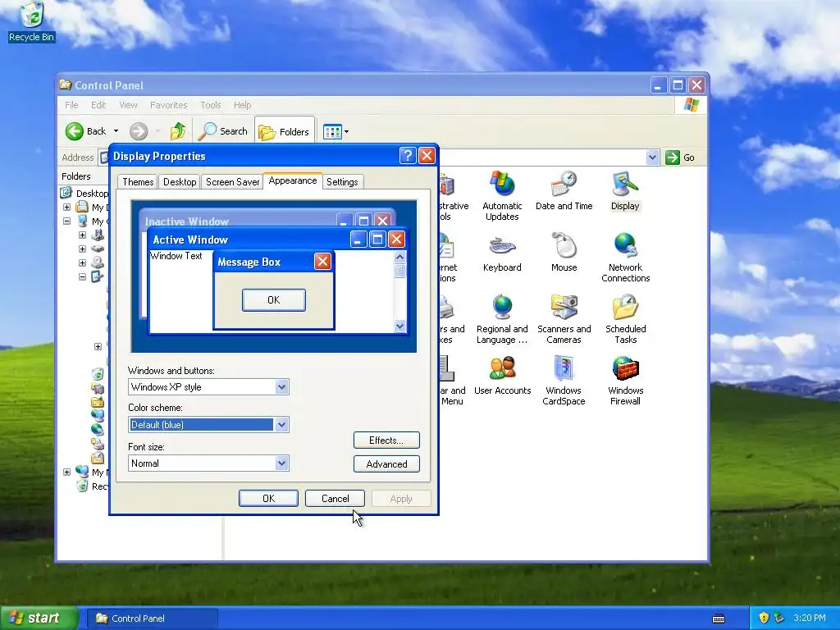Click the Inactive Window title in preview
The width and height of the screenshot is (840, 630).
pyautogui.click(x=187, y=221)
